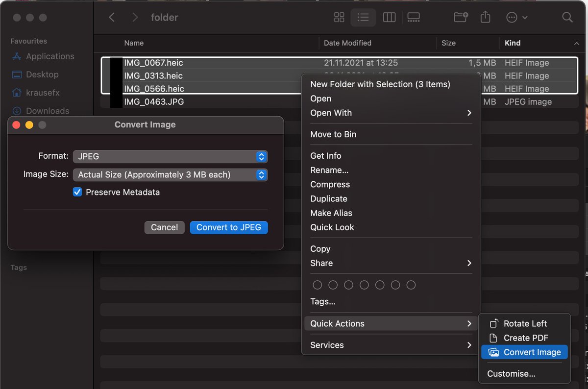
Task: Uncheck the Preserve Metadata checkbox
Action: click(77, 192)
